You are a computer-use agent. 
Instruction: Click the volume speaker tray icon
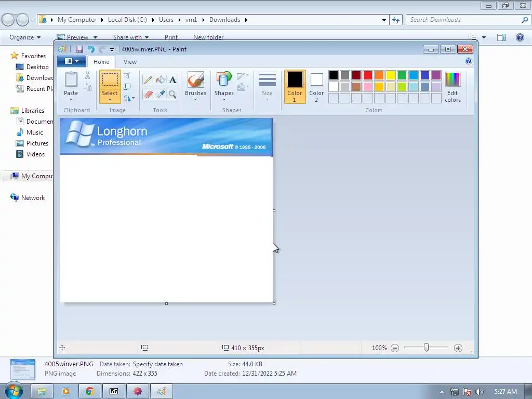coord(479,392)
